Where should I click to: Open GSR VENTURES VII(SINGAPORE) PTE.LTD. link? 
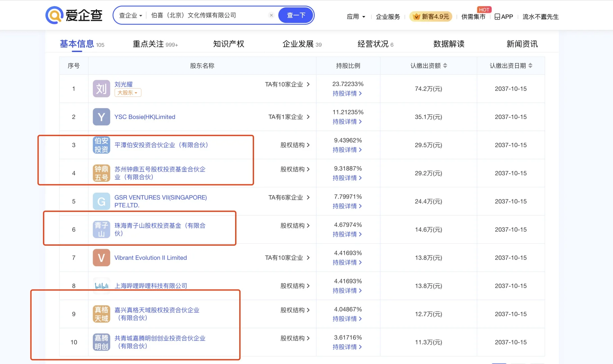pos(161,201)
